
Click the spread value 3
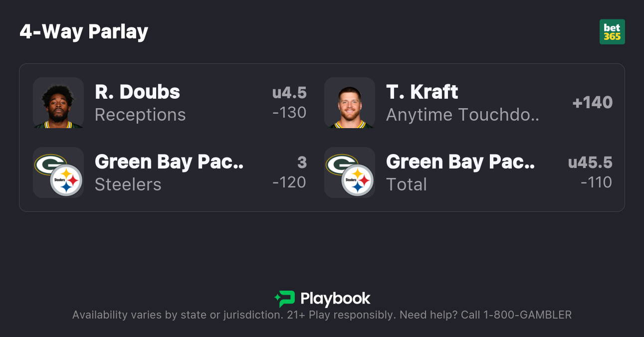point(302,163)
